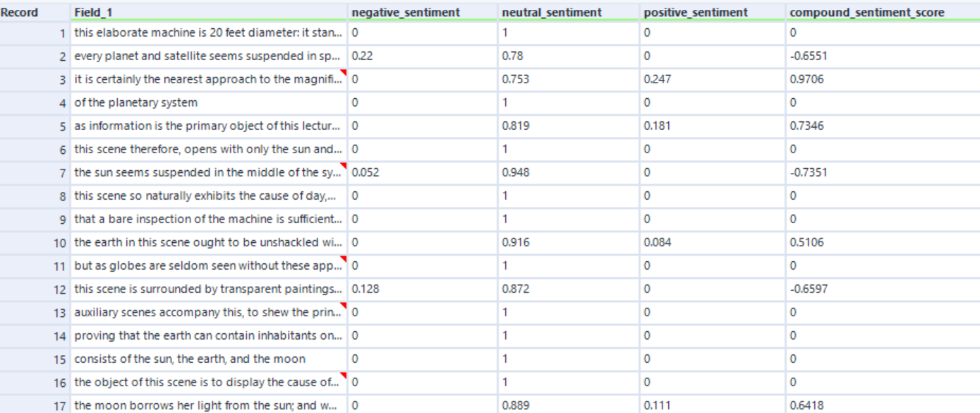The image size is (980, 413).
Task: Click compound score cell showing 0.9706
Action: 806,80
